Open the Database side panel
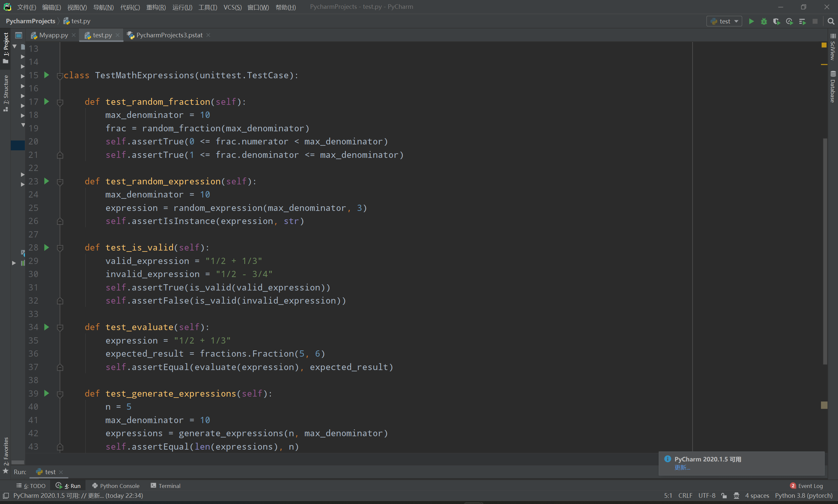This screenshot has height=504, width=838. point(833,86)
